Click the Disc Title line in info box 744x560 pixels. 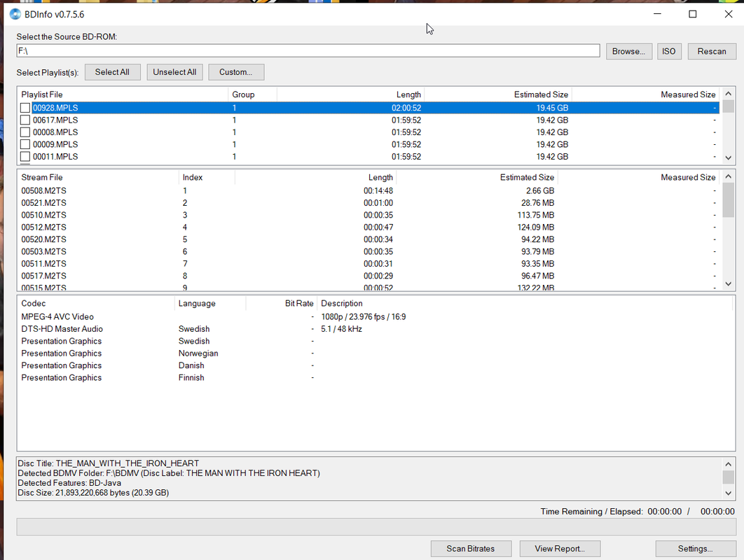pos(108,463)
